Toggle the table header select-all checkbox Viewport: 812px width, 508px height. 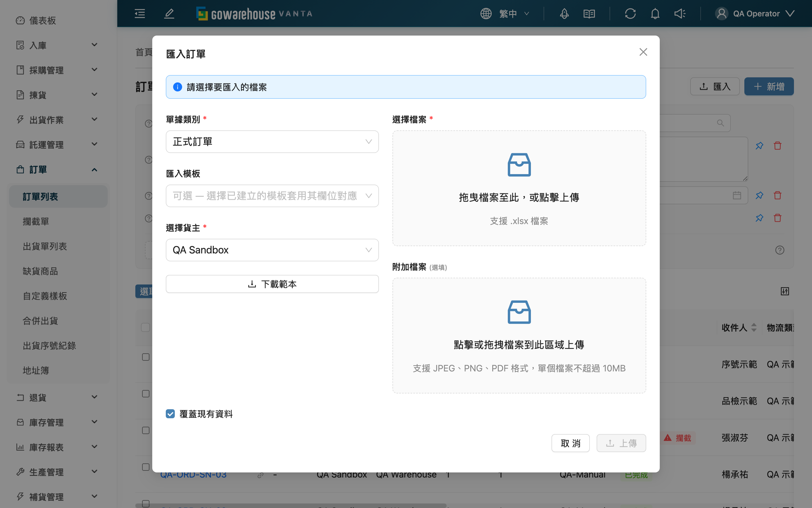[145, 327]
